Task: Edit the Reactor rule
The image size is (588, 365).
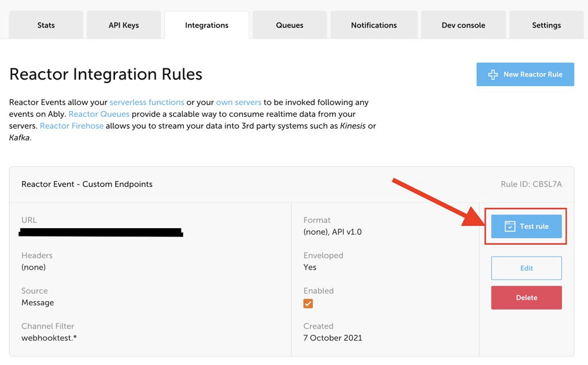Action: point(527,268)
